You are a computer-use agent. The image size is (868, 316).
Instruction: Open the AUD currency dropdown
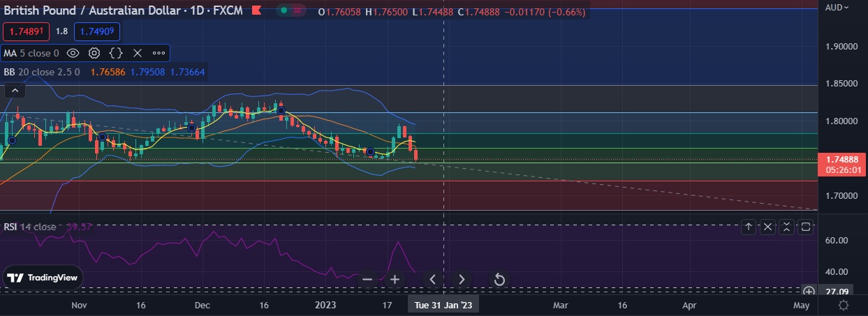837,8
